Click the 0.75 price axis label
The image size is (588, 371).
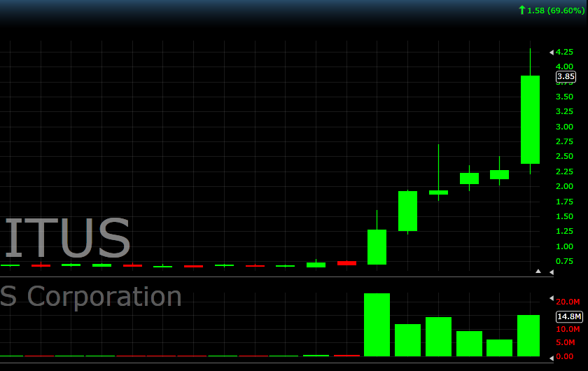564,261
